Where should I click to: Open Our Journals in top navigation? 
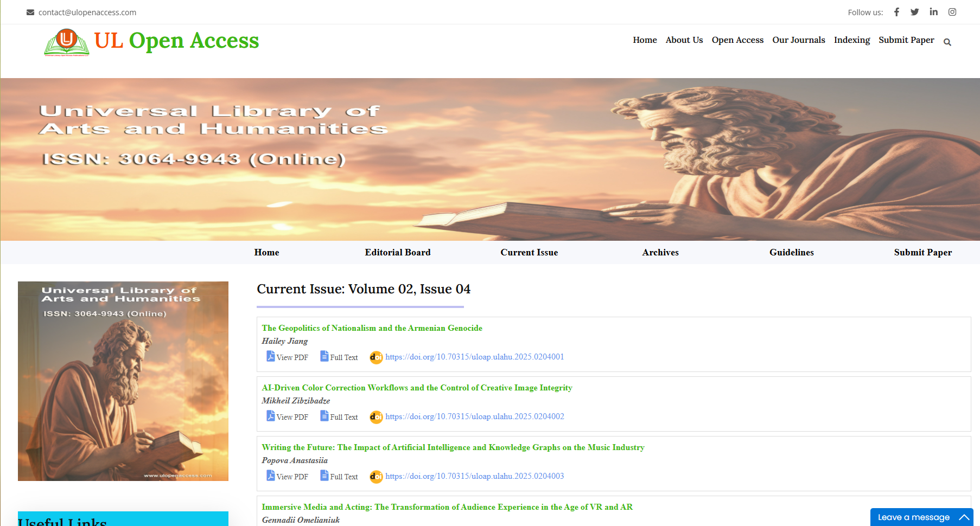[x=798, y=40]
